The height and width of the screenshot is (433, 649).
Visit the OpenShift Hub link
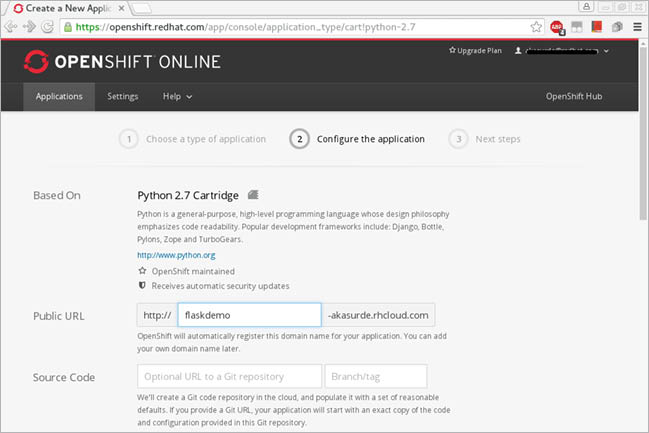pyautogui.click(x=574, y=97)
